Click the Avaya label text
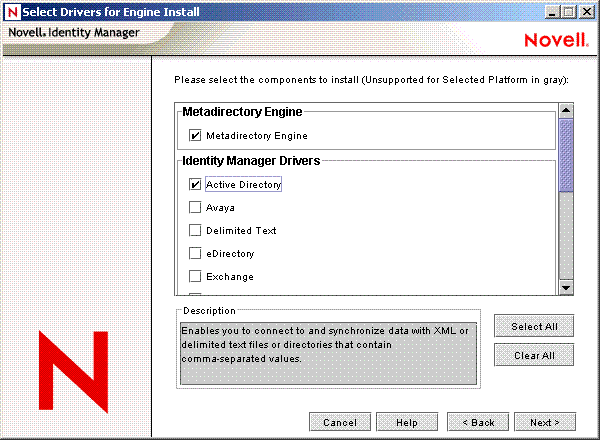 [220, 208]
